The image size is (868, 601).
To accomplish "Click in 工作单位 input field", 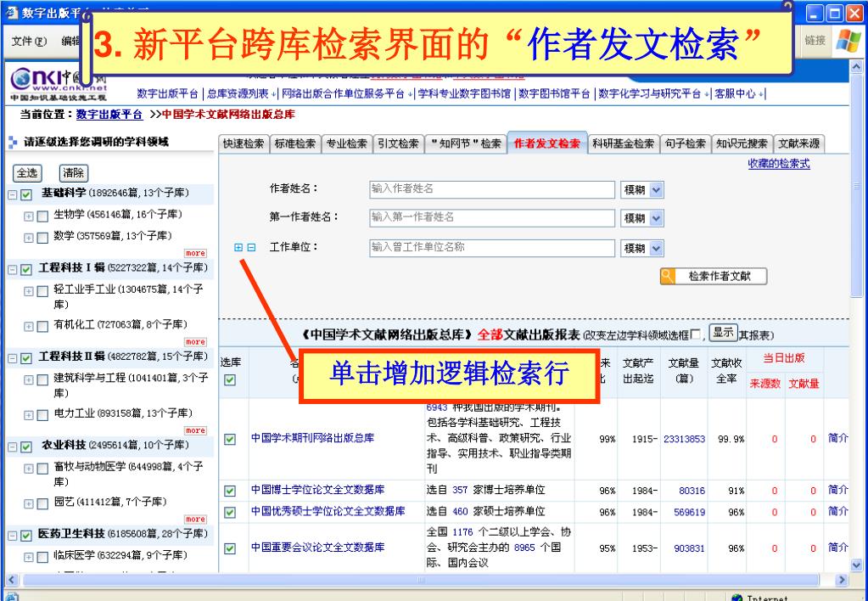I will click(x=492, y=248).
